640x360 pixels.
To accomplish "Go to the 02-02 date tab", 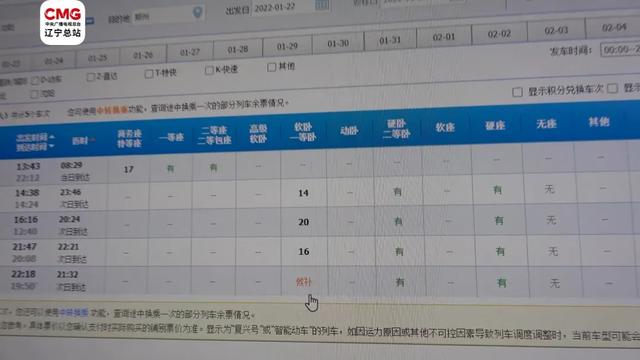I will click(499, 34).
